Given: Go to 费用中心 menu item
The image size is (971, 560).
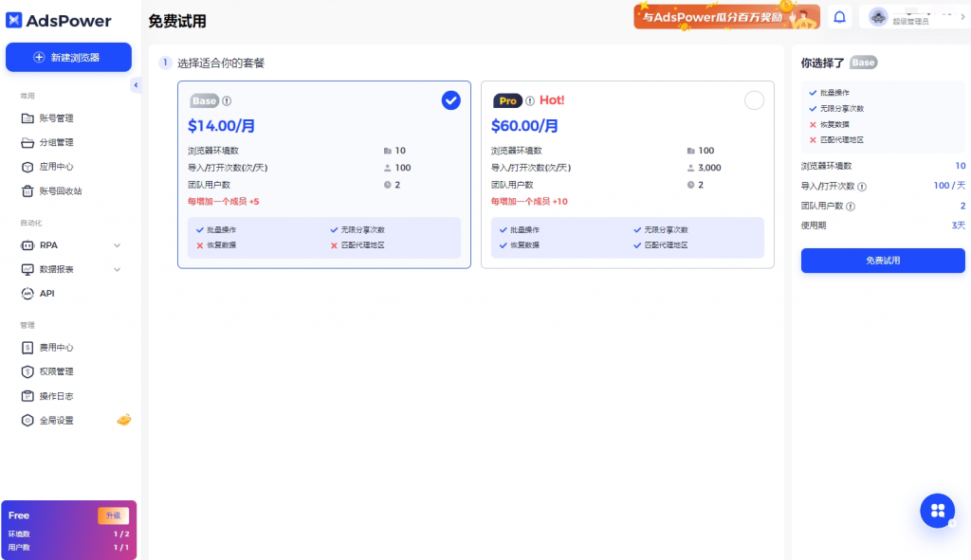Looking at the screenshot, I should click(56, 348).
